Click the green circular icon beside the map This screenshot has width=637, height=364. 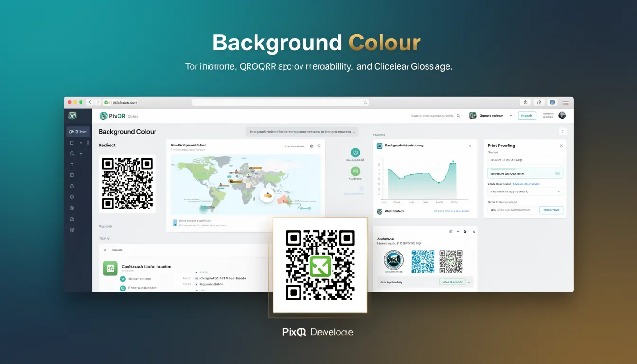tap(355, 172)
